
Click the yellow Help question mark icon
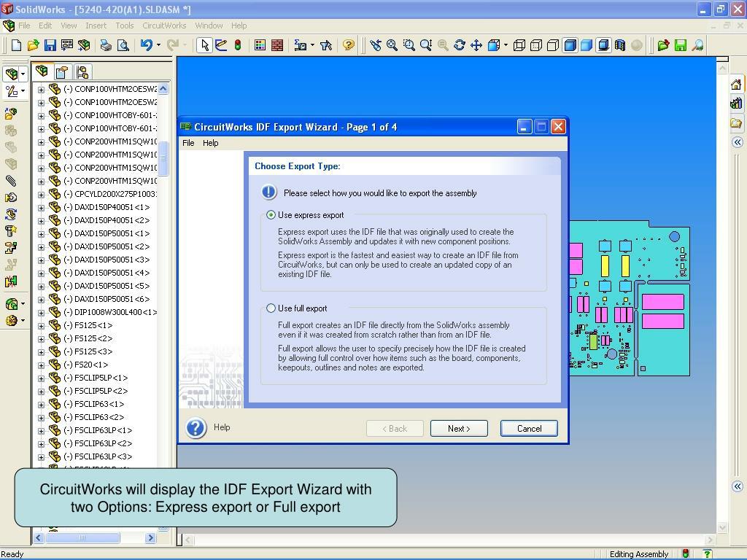pyautogui.click(x=349, y=45)
